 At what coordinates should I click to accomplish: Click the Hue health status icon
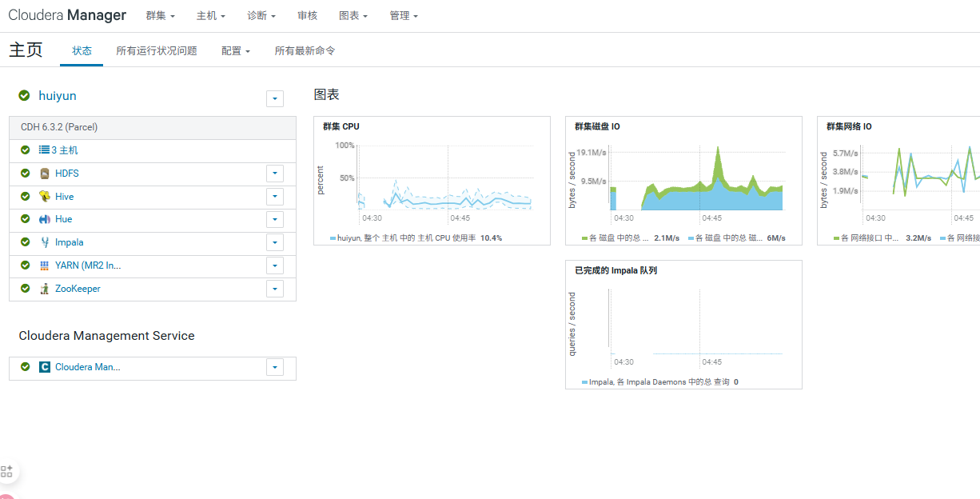click(25, 218)
